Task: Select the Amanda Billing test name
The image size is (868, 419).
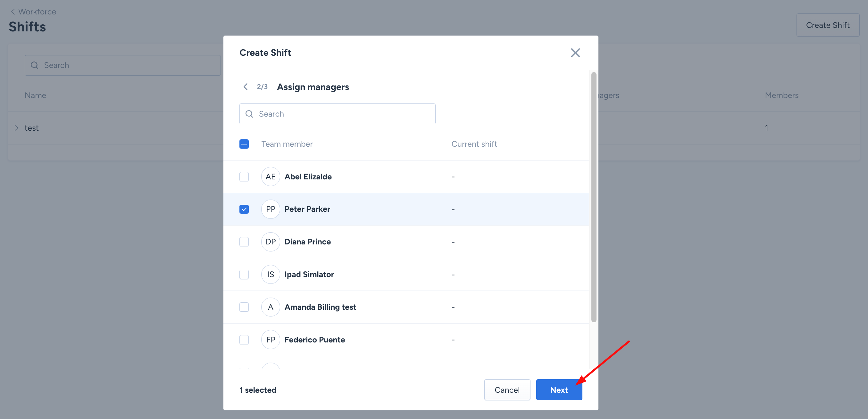Action: [x=321, y=307]
